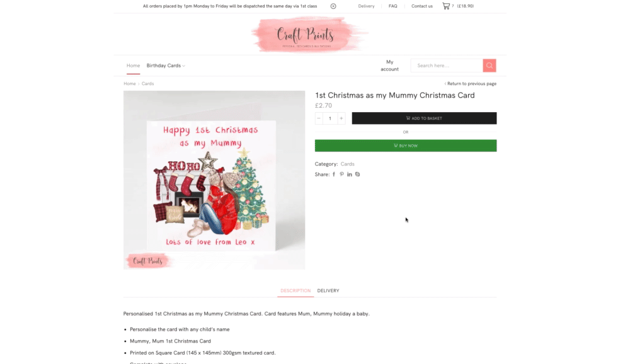Share on Facebook icon
The image size is (630, 364).
(334, 174)
